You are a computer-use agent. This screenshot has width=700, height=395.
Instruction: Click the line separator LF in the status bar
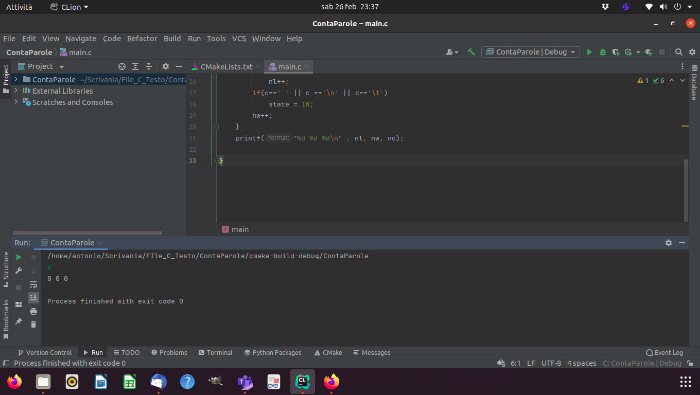click(x=531, y=363)
